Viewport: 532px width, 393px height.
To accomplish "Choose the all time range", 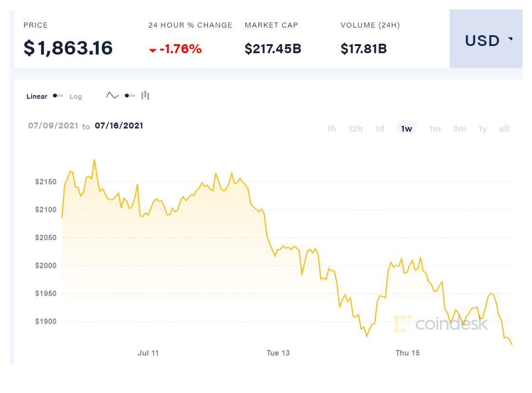I will (504, 129).
